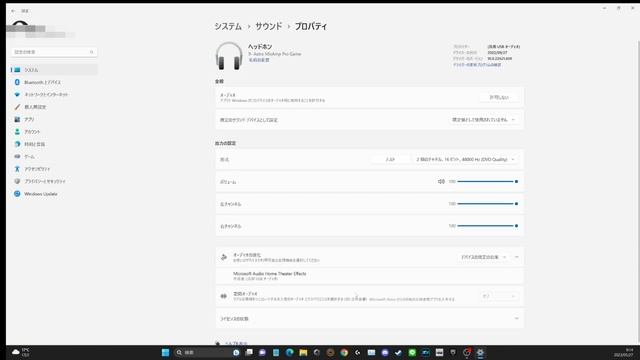Click the magnifier icon in settings search box

click(x=91, y=52)
